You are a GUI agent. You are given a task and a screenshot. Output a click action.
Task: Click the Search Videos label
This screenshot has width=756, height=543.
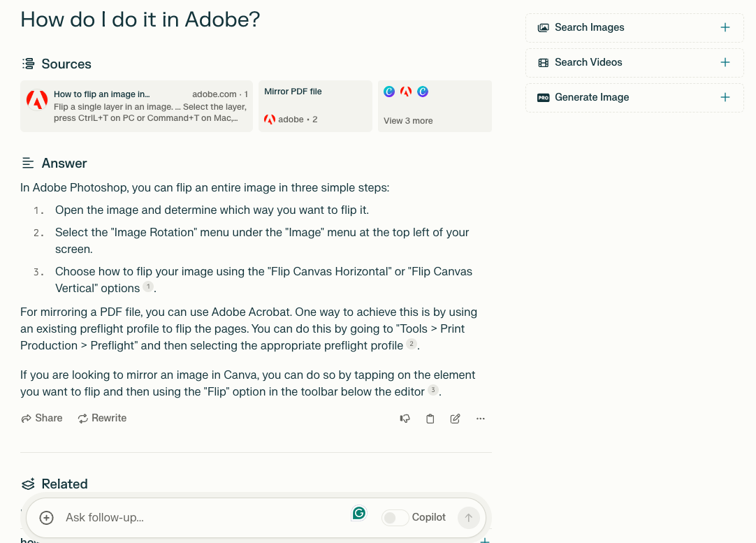tap(588, 62)
